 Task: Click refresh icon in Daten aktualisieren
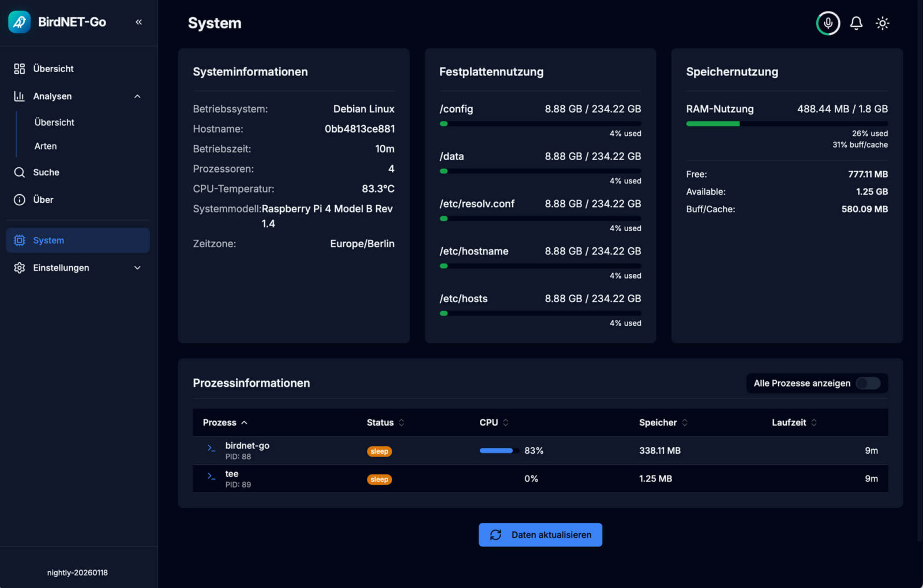click(496, 535)
